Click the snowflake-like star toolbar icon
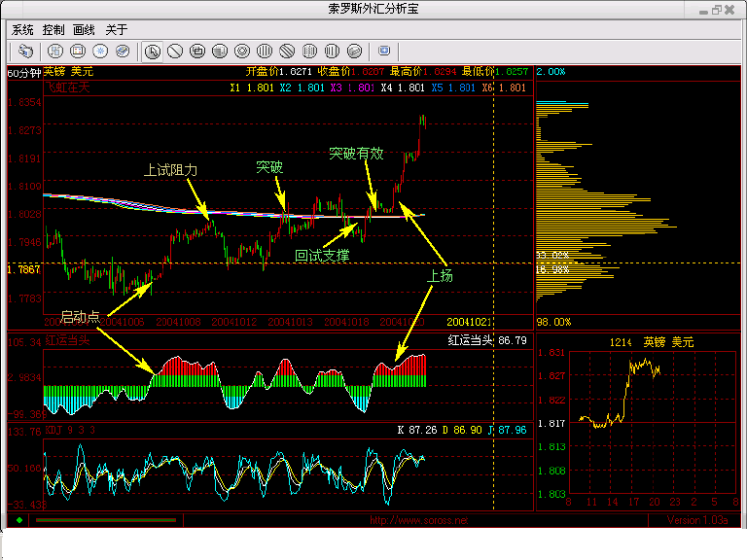 [x=99, y=50]
